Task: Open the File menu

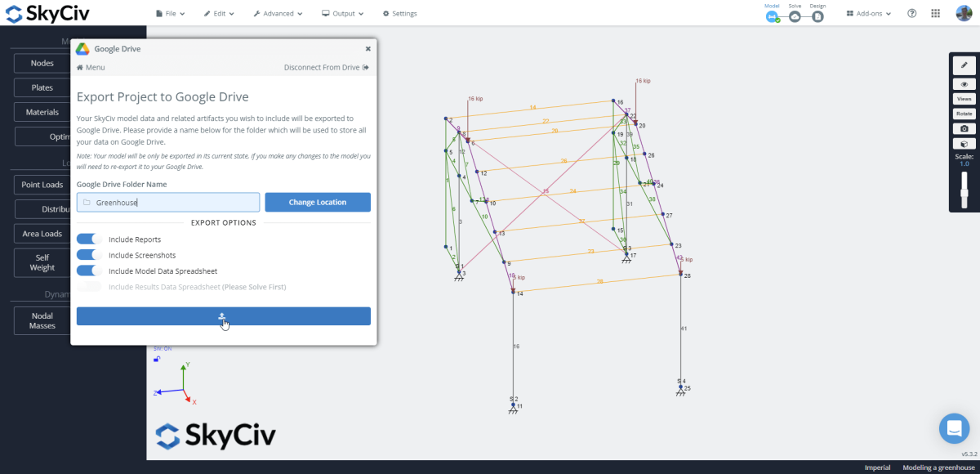Action: (x=171, y=13)
